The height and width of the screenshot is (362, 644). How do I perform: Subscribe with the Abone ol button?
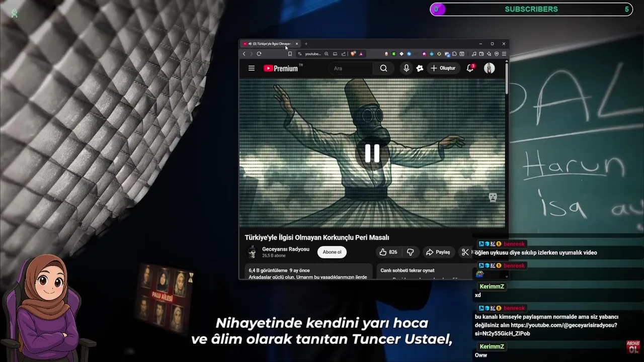tap(332, 252)
